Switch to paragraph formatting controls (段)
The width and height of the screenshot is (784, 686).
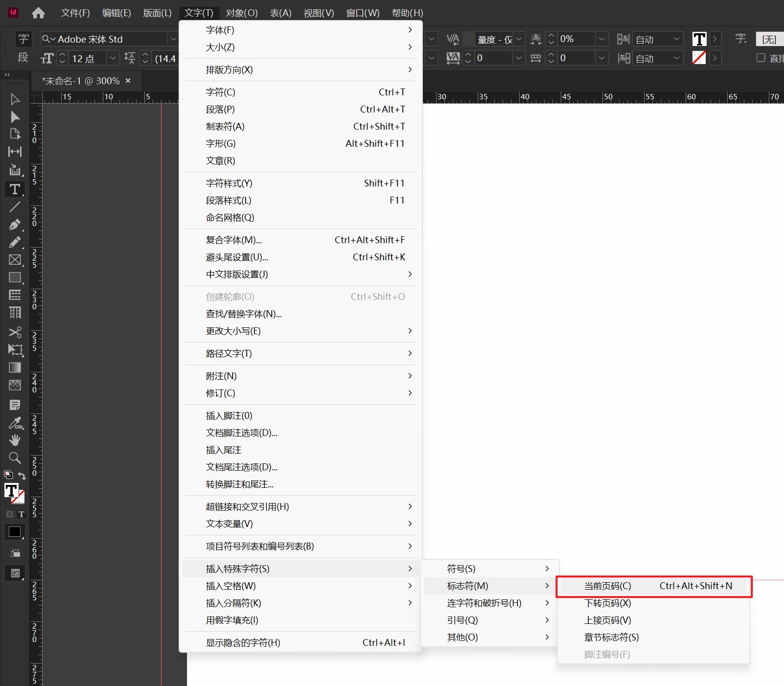[23, 58]
